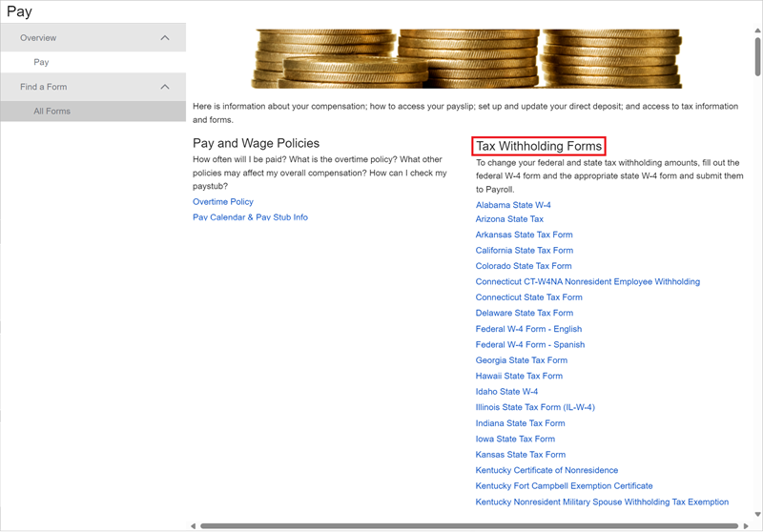Collapse the Find a Form chevron
763x532 pixels.
pyautogui.click(x=165, y=87)
